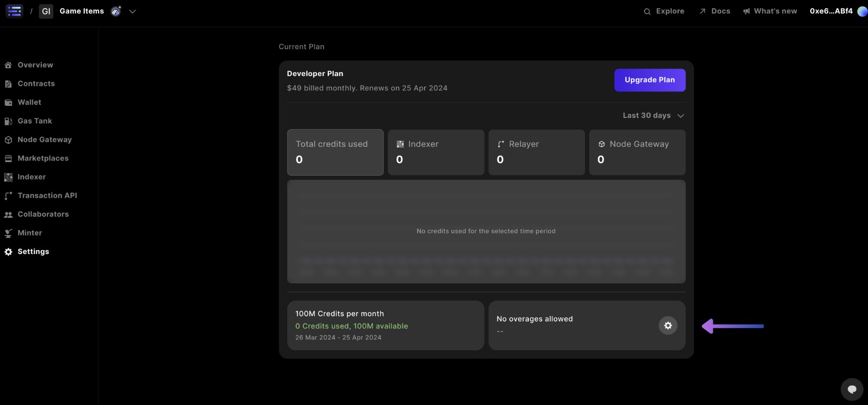This screenshot has height=405, width=868.
Task: Click the Relayer card route icon
Action: [x=501, y=144]
